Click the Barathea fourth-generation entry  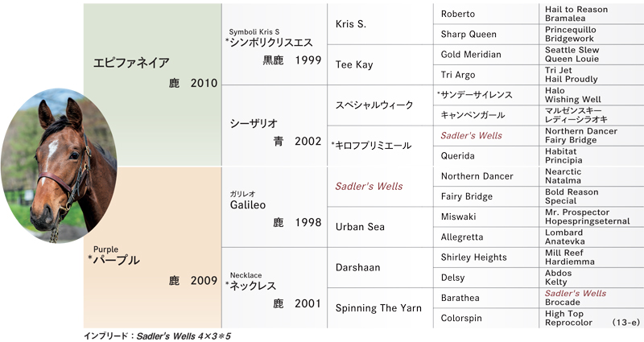(x=460, y=298)
